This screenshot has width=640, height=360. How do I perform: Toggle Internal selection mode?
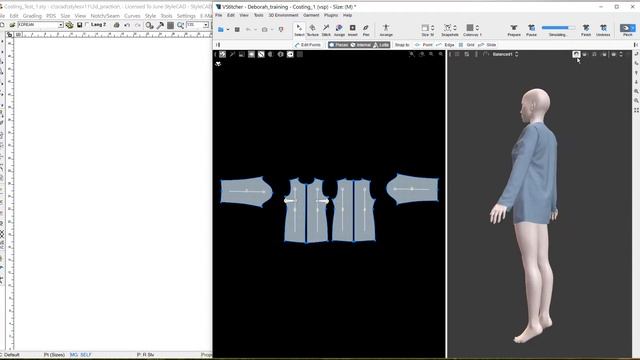click(361, 45)
